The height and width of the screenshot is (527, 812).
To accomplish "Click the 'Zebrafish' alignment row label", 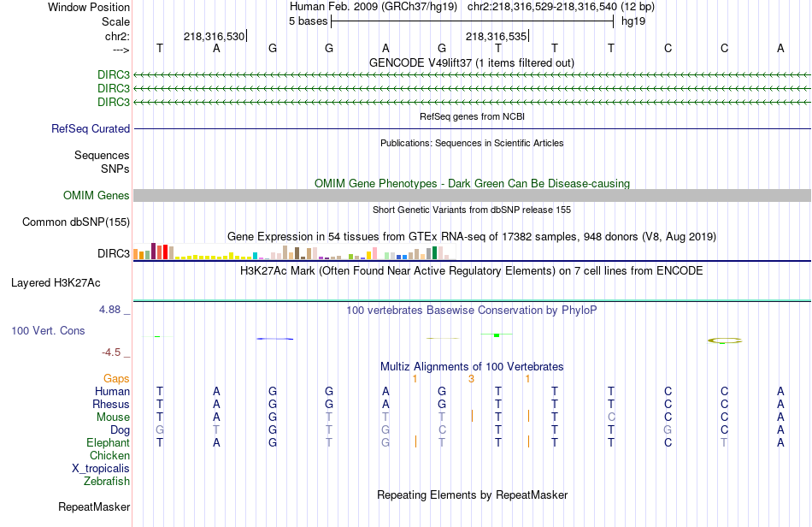I will 107,482.
